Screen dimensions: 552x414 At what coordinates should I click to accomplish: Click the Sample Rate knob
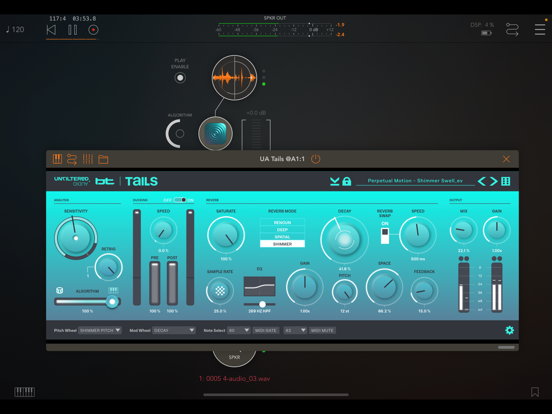(x=220, y=290)
